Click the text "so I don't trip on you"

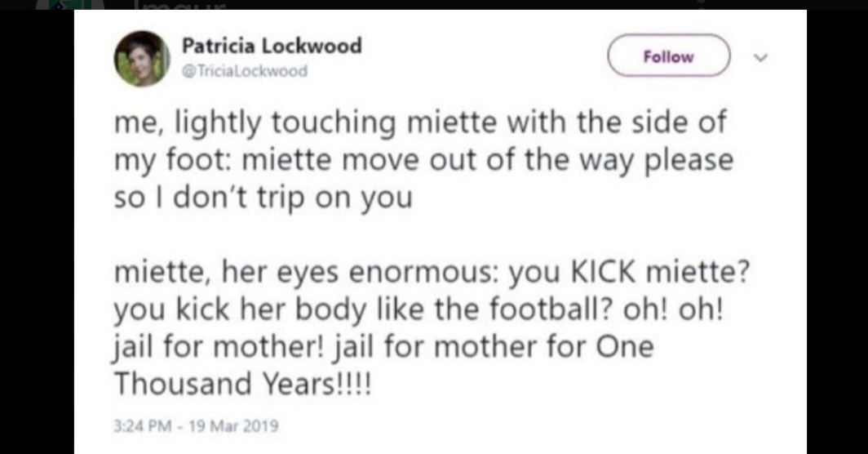pos(263,198)
